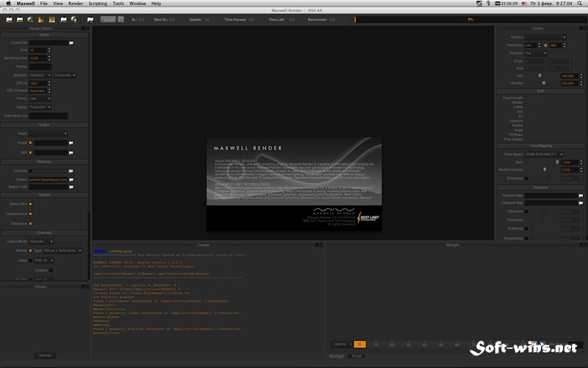Open the File menu
The width and height of the screenshot is (588, 368).
(x=44, y=4)
